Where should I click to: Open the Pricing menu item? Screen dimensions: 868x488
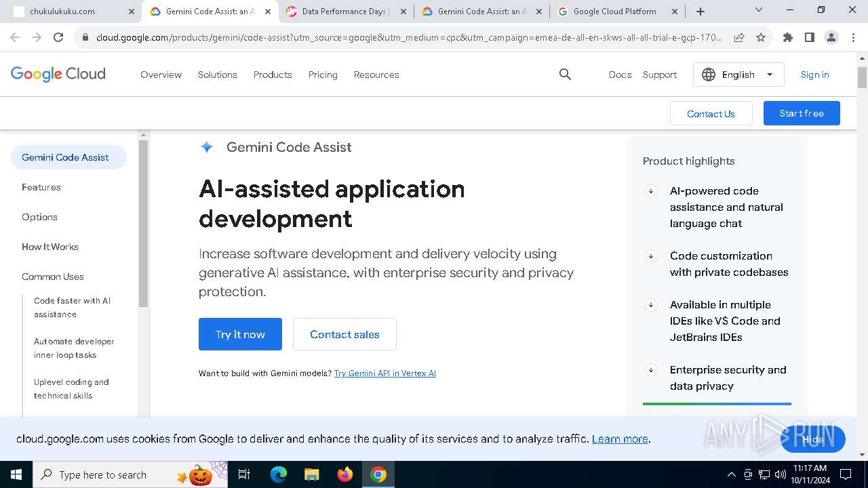323,75
